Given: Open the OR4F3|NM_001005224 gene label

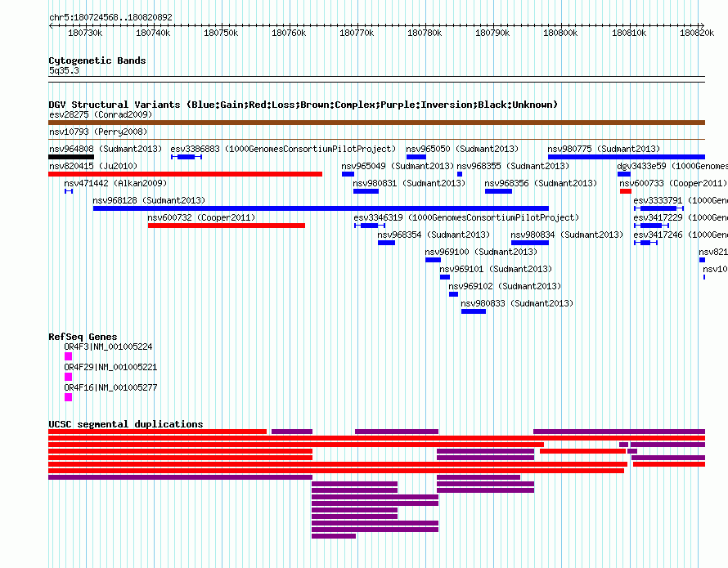Looking at the screenshot, I should point(108,347).
